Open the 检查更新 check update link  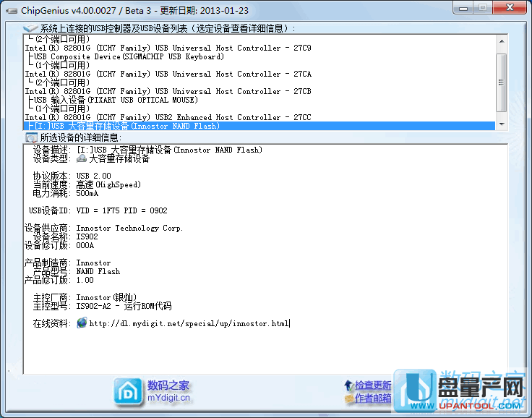(x=373, y=385)
